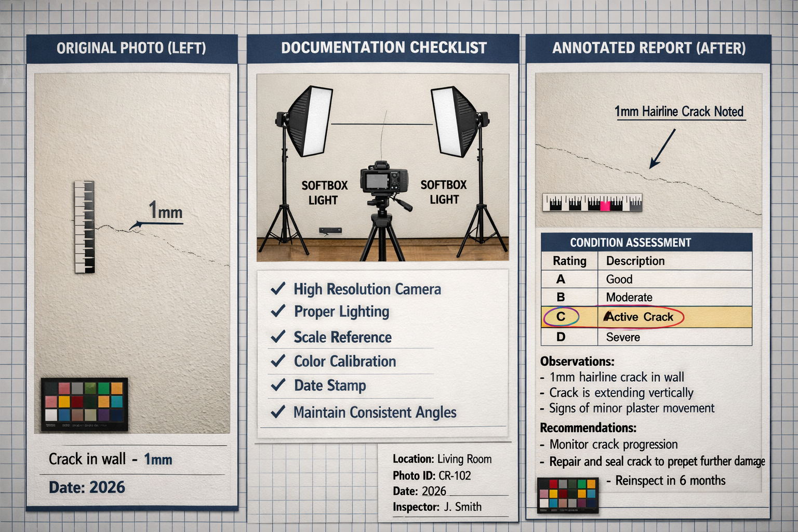This screenshot has width=798, height=532.
Task: Open the Documentation Checklist header
Action: (383, 47)
